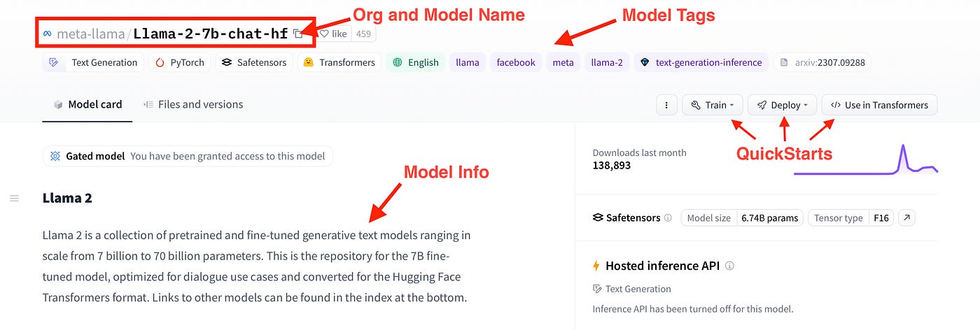The image size is (980, 330).
Task: Select the PyTorch library tag
Action: pyautogui.click(x=180, y=62)
